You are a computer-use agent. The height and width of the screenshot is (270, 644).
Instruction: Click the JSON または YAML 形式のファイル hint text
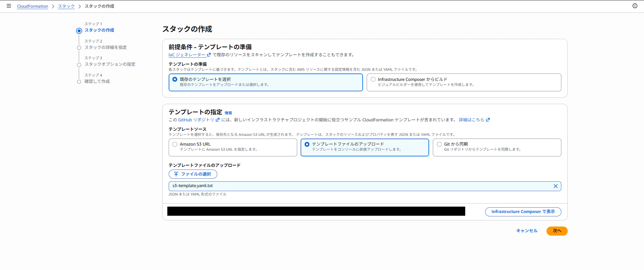197,194
